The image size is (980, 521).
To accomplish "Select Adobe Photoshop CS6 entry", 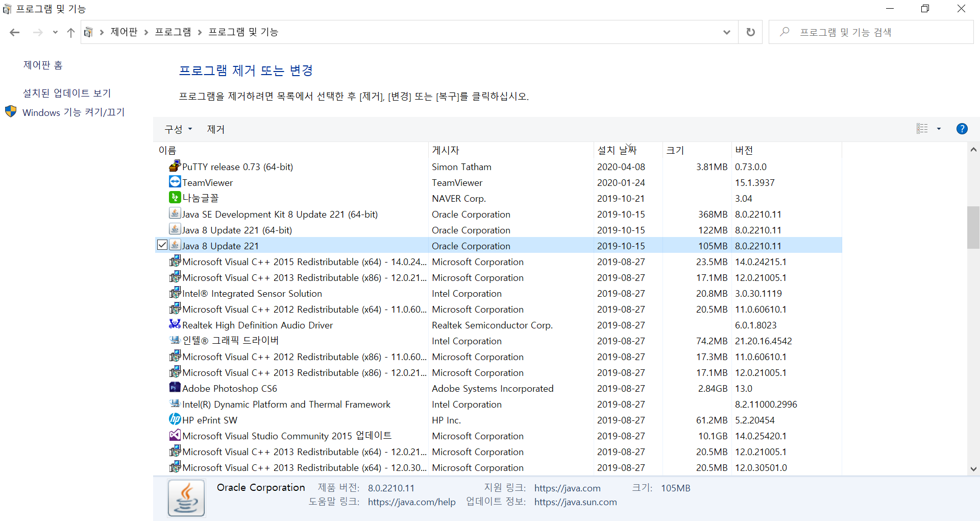I will click(498, 388).
